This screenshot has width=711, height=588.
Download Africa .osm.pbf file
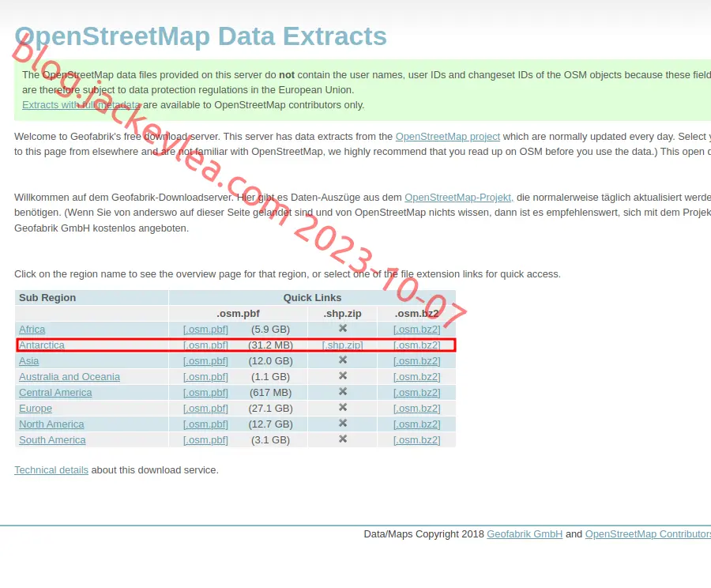(205, 330)
